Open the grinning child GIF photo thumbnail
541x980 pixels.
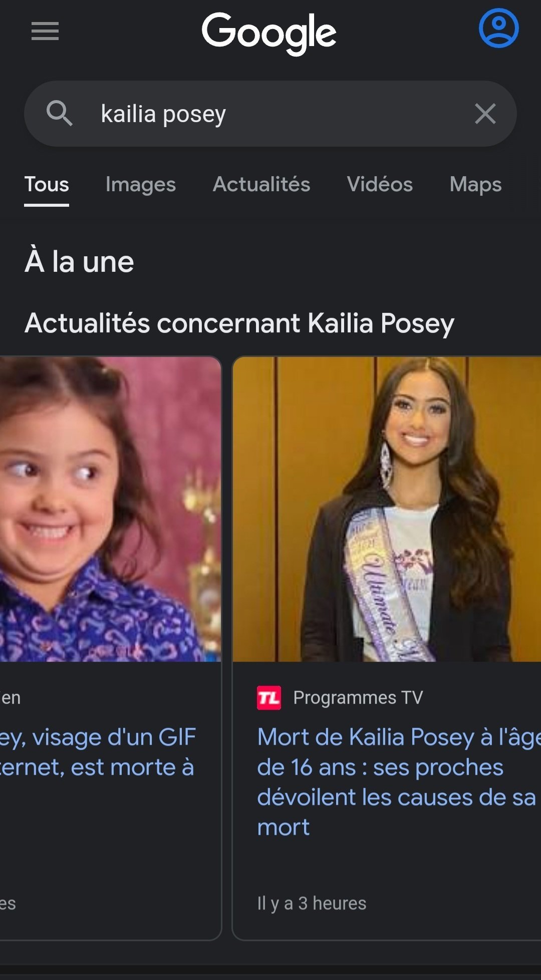(110, 509)
